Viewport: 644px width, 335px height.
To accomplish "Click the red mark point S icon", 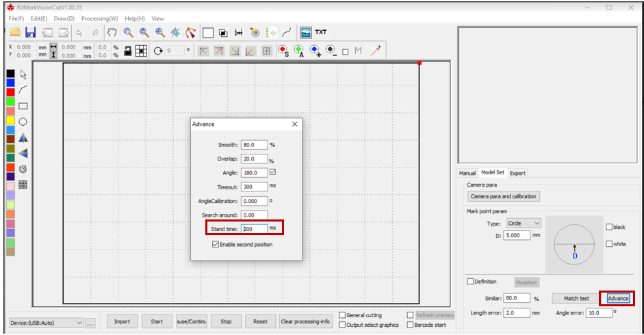I will coord(283,51).
